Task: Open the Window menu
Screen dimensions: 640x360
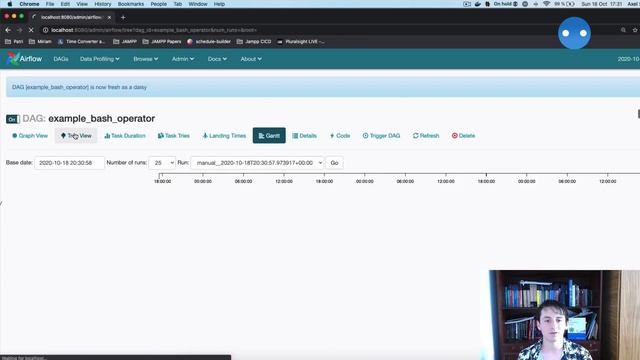Action: [198, 4]
